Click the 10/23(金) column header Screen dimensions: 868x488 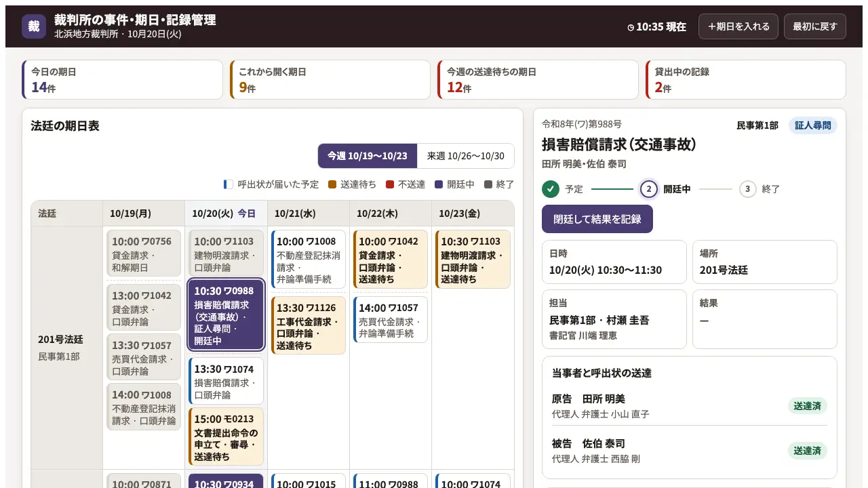[x=473, y=213]
